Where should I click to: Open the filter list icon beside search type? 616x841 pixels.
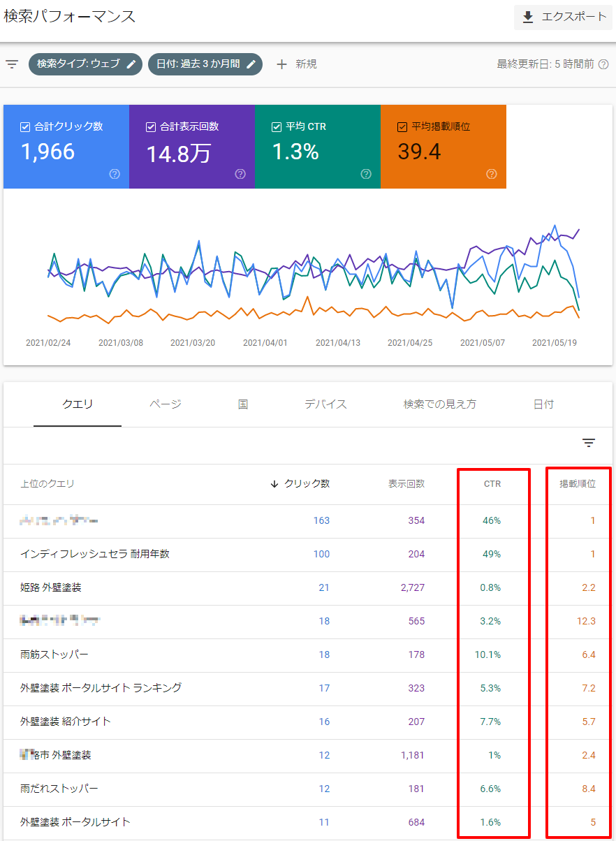tap(12, 64)
